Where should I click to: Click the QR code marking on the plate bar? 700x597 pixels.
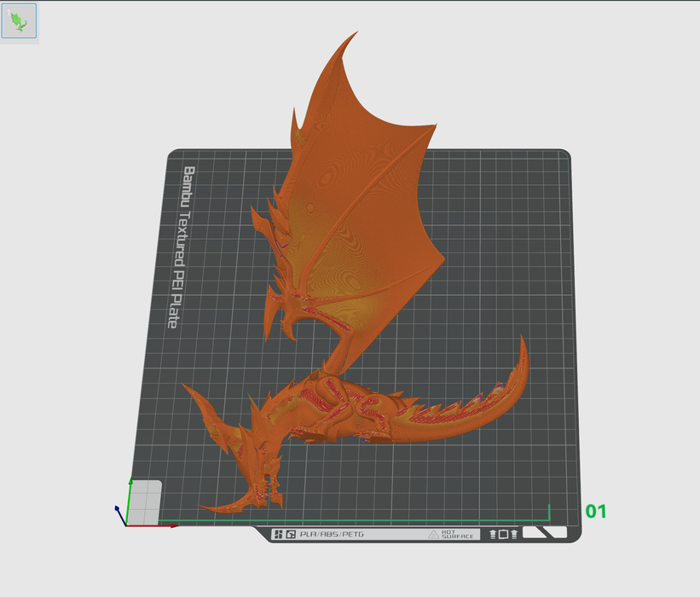pos(290,534)
